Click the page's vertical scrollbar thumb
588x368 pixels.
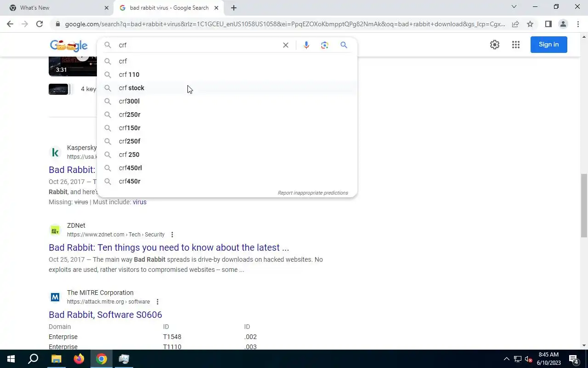click(584, 205)
